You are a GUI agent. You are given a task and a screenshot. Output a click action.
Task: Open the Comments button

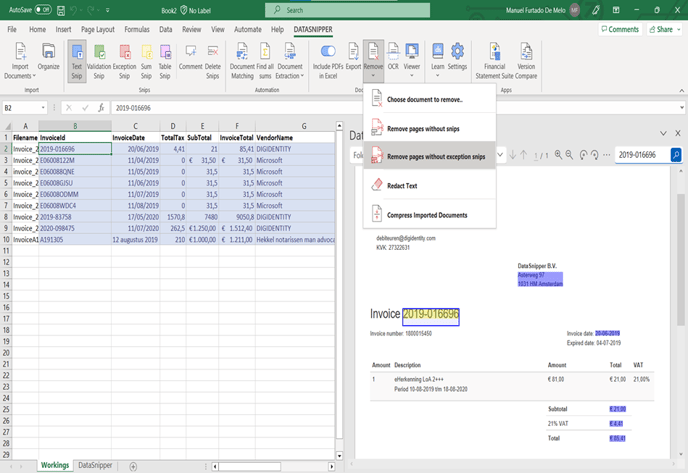click(620, 29)
